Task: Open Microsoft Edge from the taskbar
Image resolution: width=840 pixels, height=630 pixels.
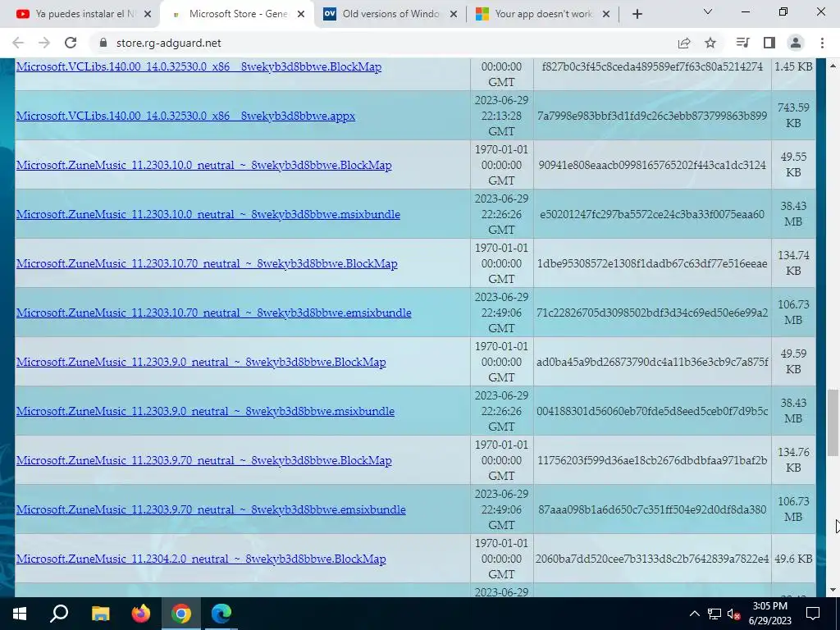Action: click(x=221, y=614)
